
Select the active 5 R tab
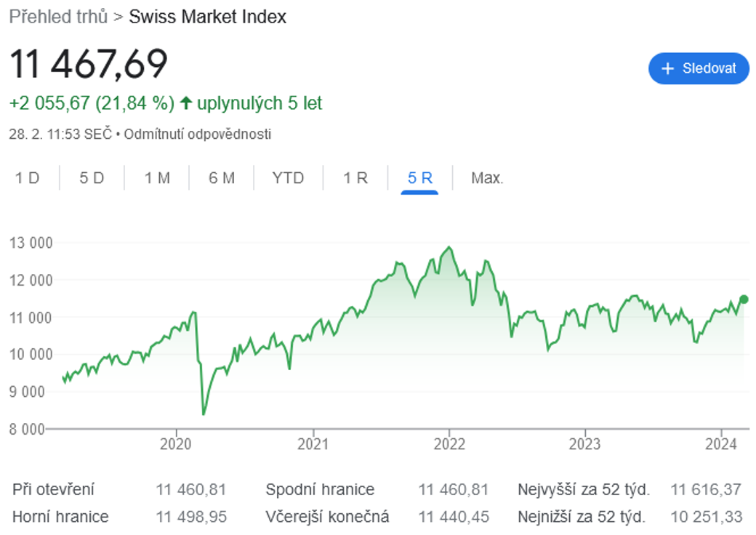pyautogui.click(x=419, y=178)
